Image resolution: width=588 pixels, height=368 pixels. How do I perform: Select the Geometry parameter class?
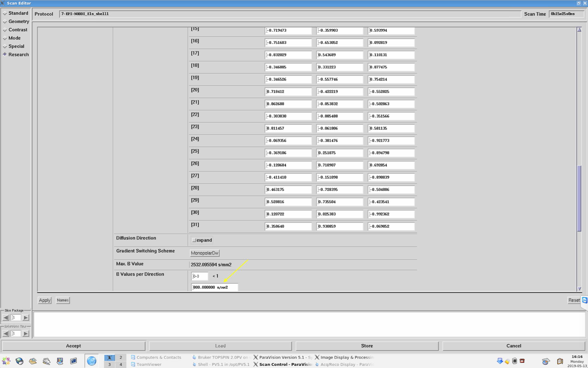pyautogui.click(x=16, y=22)
